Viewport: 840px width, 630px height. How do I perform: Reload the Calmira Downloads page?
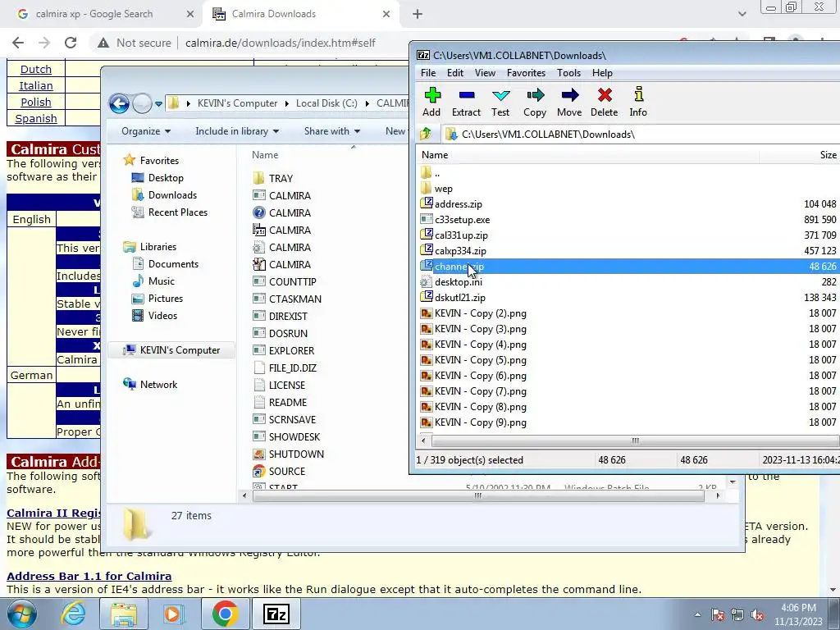coord(71,43)
